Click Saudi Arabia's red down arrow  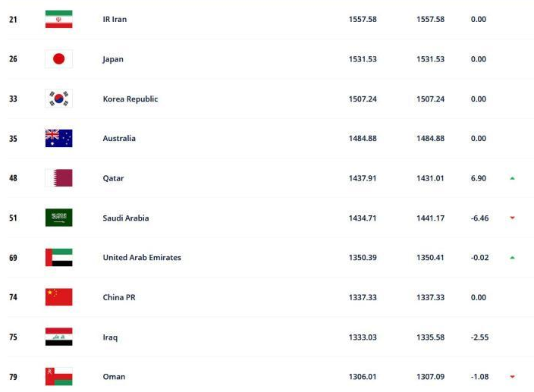pyautogui.click(x=512, y=218)
